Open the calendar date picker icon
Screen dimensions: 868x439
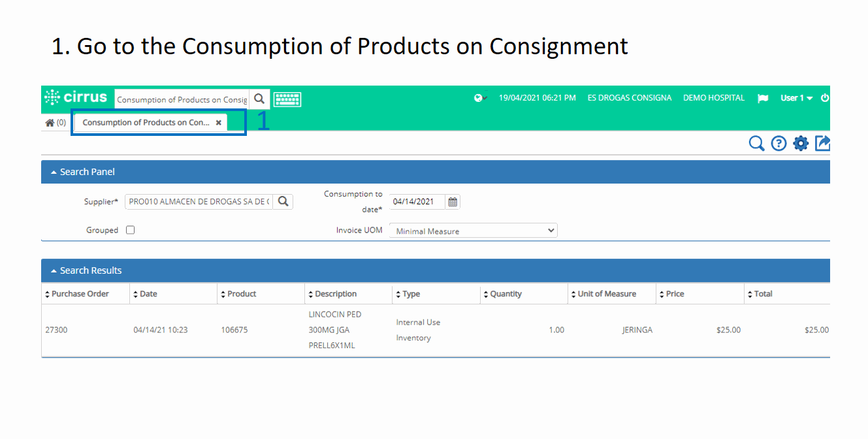(453, 202)
